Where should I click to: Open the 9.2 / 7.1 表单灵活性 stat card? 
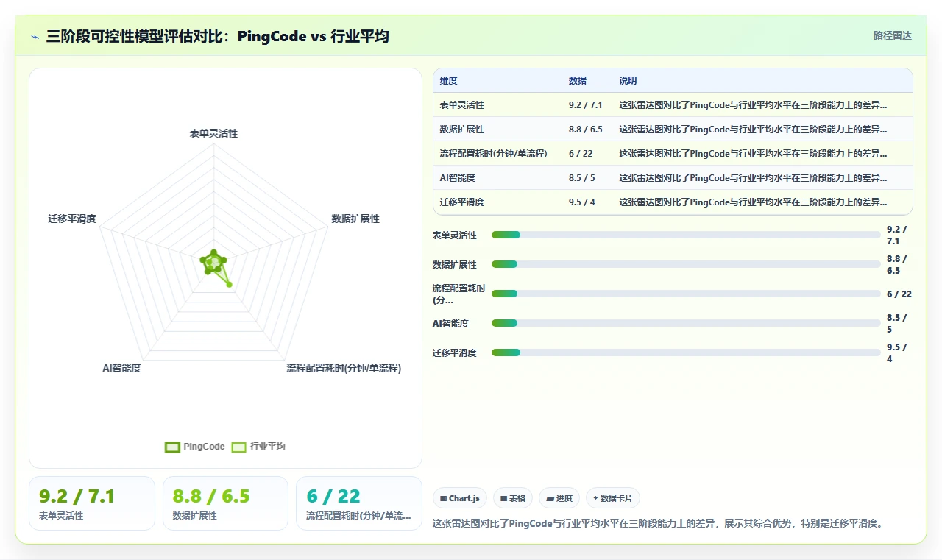92,503
